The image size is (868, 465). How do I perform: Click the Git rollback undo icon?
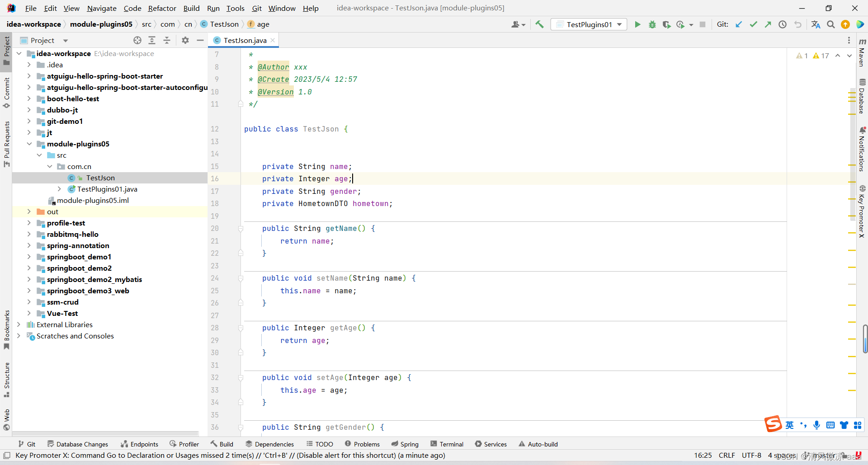797,24
